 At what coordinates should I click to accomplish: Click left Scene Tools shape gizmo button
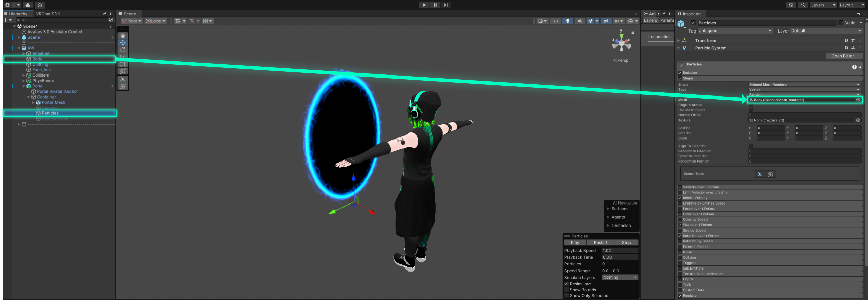pyautogui.click(x=760, y=174)
